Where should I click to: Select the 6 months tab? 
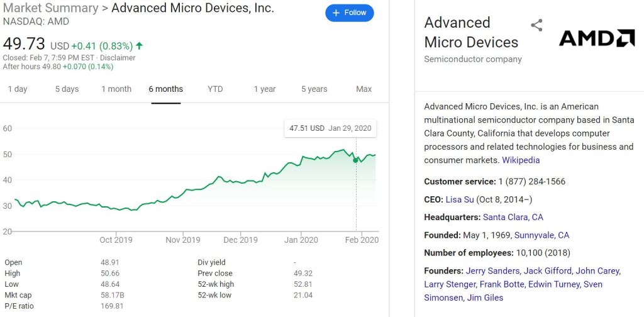coord(166,89)
